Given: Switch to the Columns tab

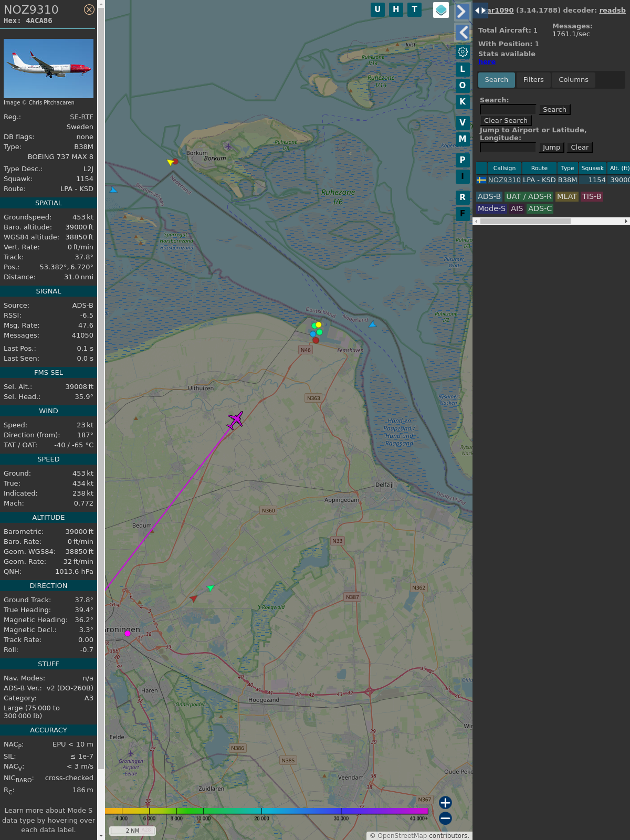Looking at the screenshot, I should point(573,80).
